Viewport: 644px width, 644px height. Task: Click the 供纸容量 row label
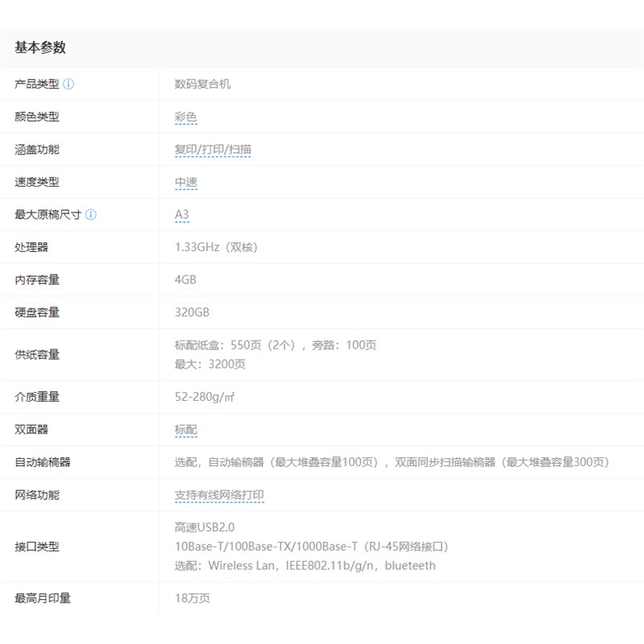click(x=37, y=355)
